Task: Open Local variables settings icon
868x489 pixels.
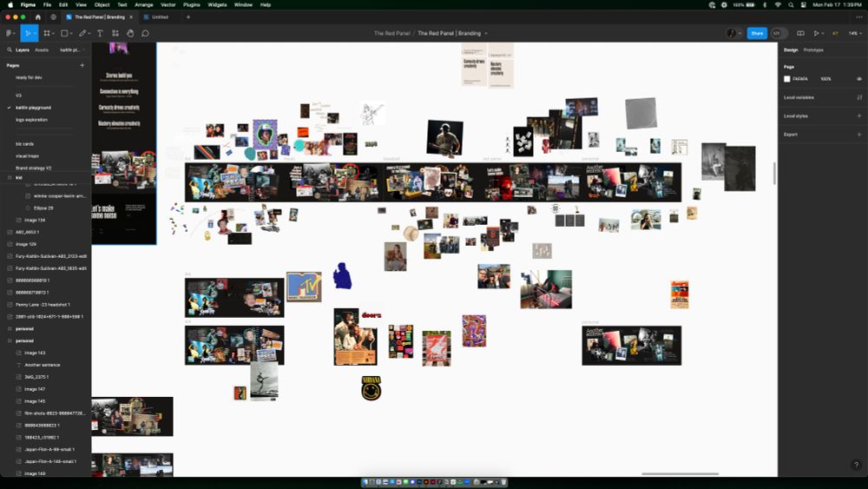Action: pyautogui.click(x=859, y=97)
